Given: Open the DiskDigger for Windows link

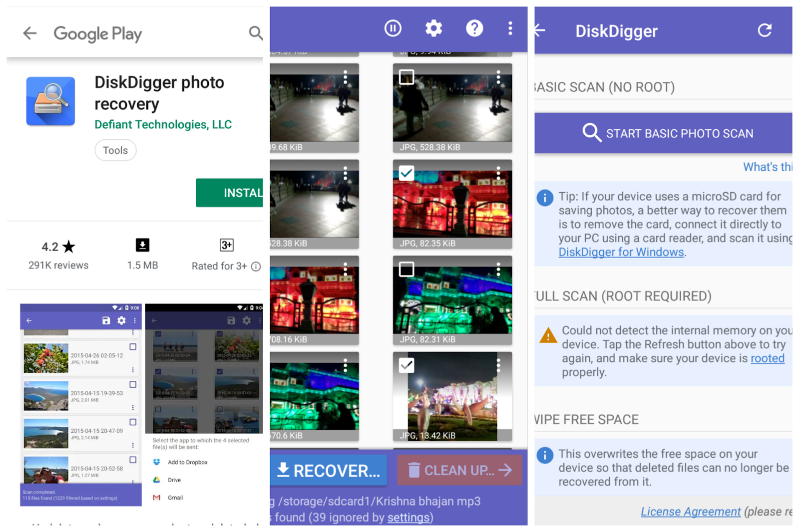Looking at the screenshot, I should coord(621,252).
